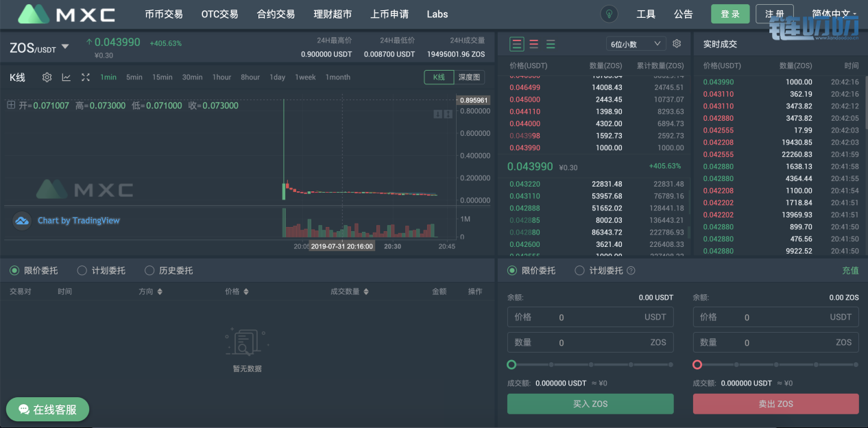Image resolution: width=868 pixels, height=428 pixels.
Task: Click the TradingView cloud logo icon
Action: tap(22, 220)
